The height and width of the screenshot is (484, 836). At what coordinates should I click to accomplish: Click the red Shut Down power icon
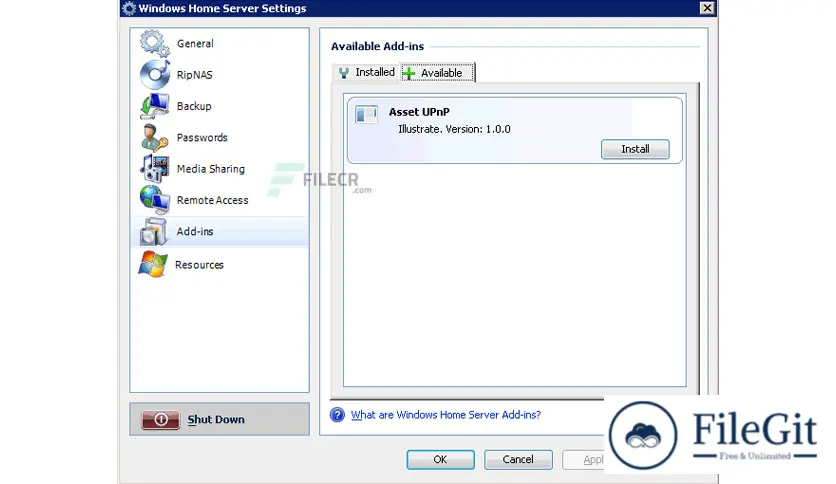pyautogui.click(x=160, y=420)
